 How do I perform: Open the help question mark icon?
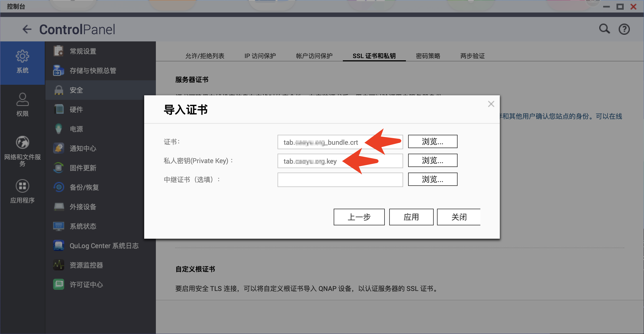(x=624, y=29)
